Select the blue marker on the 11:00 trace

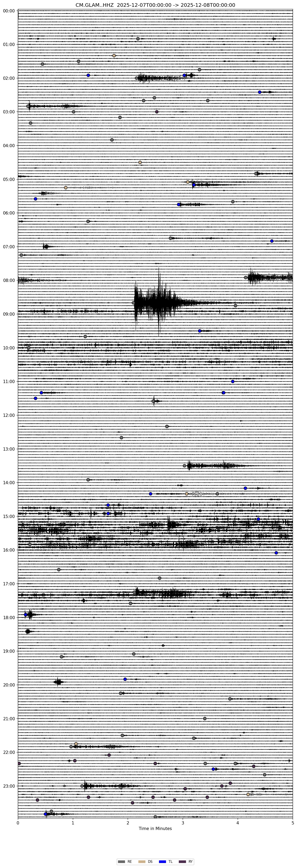tap(233, 381)
